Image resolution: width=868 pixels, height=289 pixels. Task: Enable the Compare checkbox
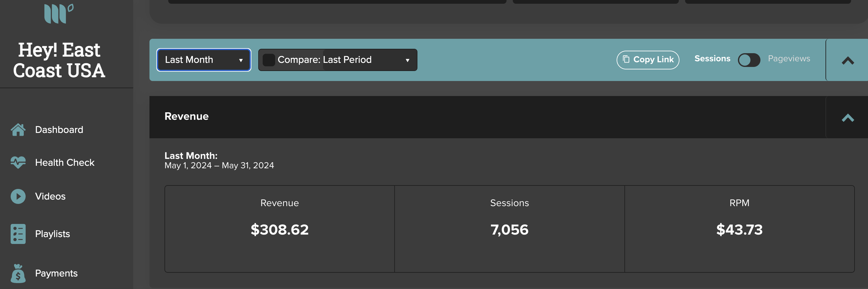[x=269, y=60]
